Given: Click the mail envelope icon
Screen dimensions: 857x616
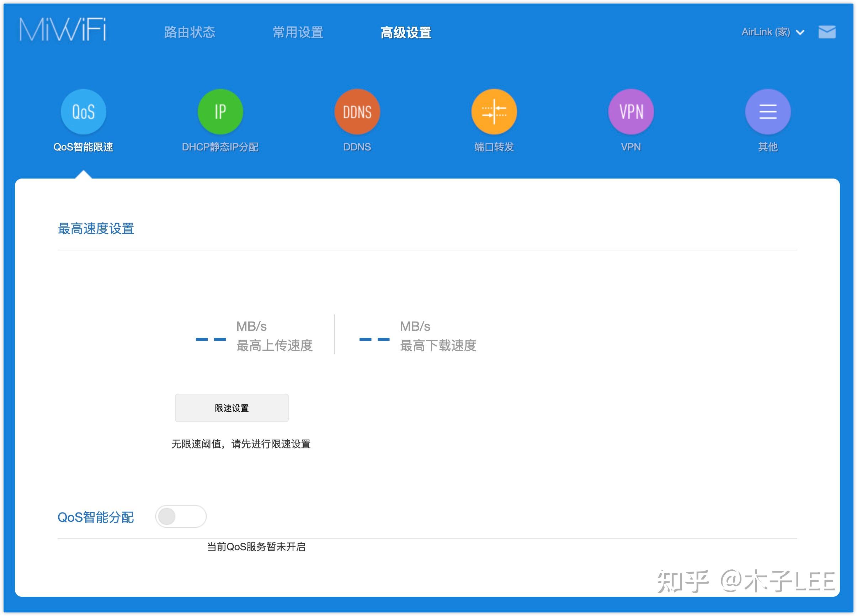Looking at the screenshot, I should 827,32.
